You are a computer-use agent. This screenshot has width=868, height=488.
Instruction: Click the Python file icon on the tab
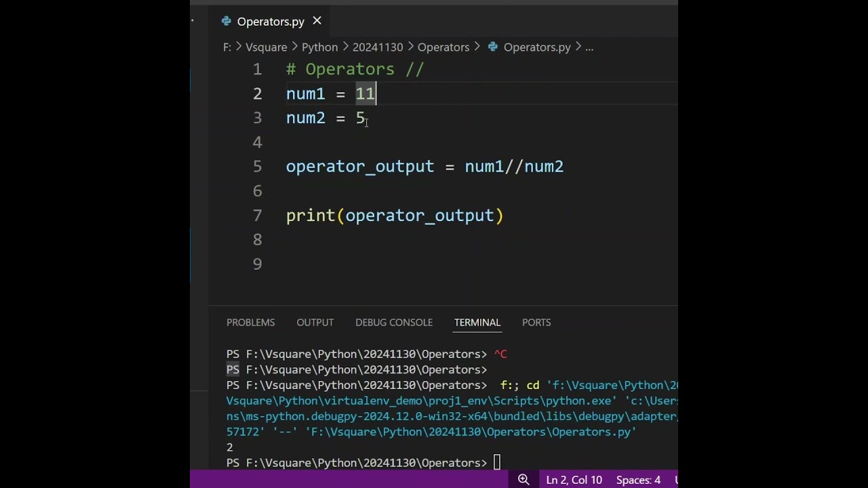(x=226, y=21)
